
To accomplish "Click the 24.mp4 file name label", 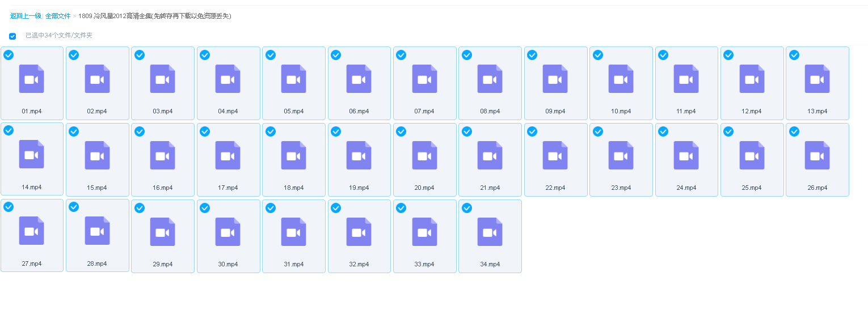I will [686, 188].
